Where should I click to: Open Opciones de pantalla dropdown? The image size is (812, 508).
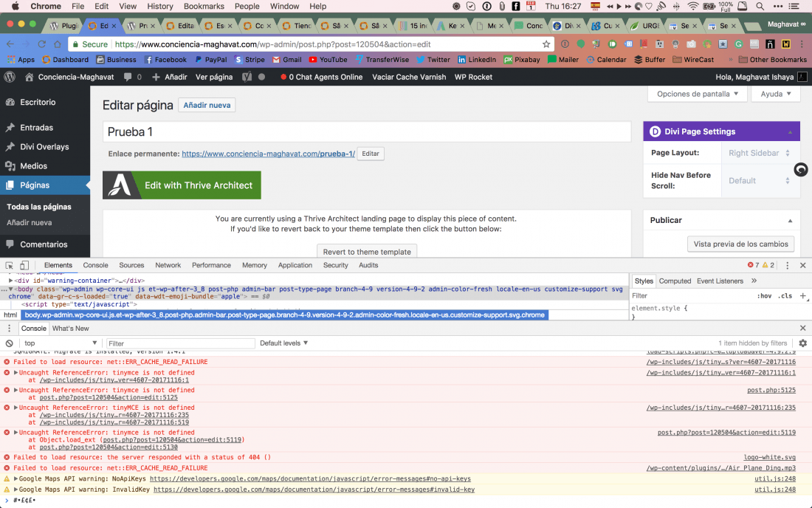tap(698, 94)
